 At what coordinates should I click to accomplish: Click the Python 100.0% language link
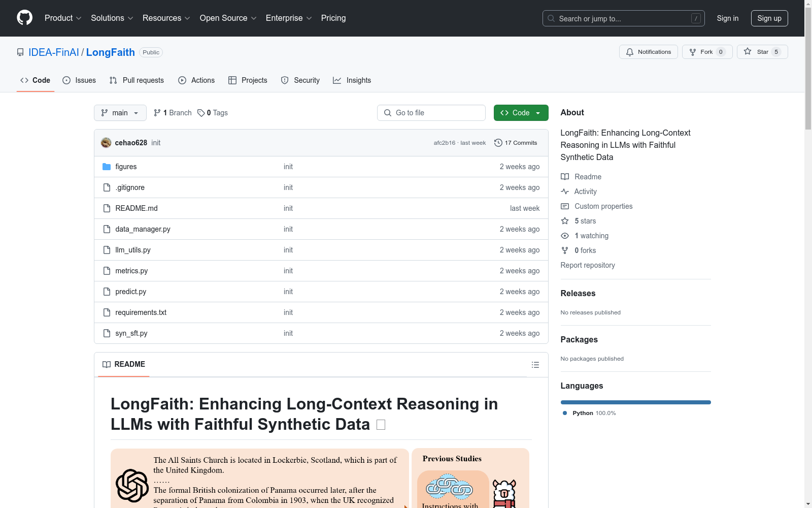589,413
